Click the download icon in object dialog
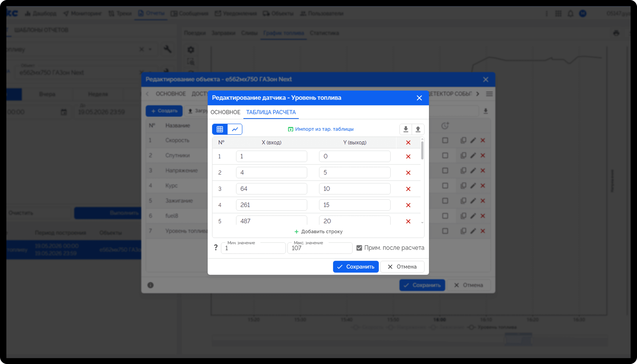 (x=485, y=111)
